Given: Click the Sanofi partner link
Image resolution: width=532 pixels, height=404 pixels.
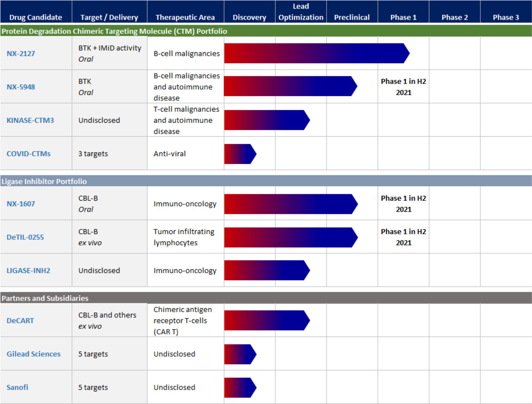Looking at the screenshot, I should point(17,387).
